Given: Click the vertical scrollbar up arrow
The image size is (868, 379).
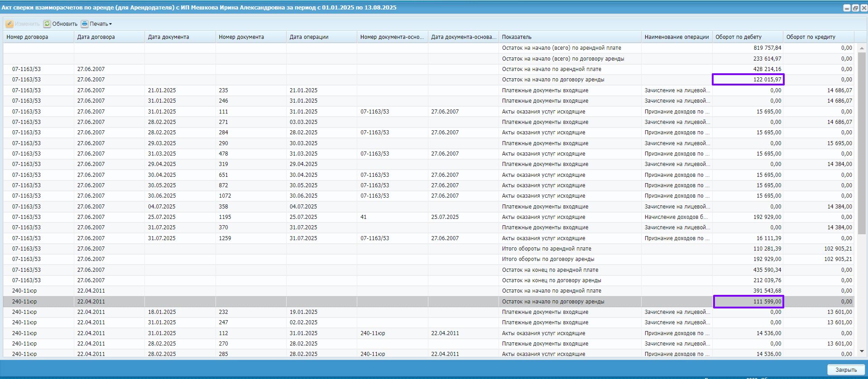Looking at the screenshot, I should 862,47.
